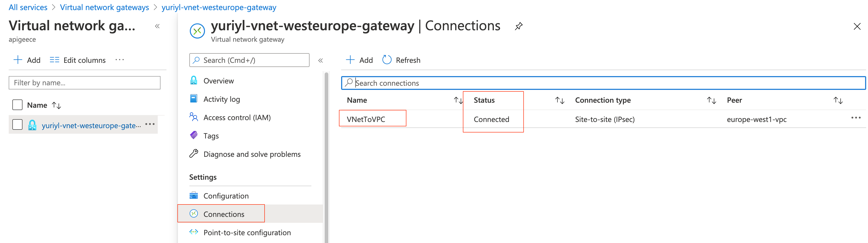868x243 pixels.
Task: Add a new virtual network gateway
Action: click(x=27, y=60)
